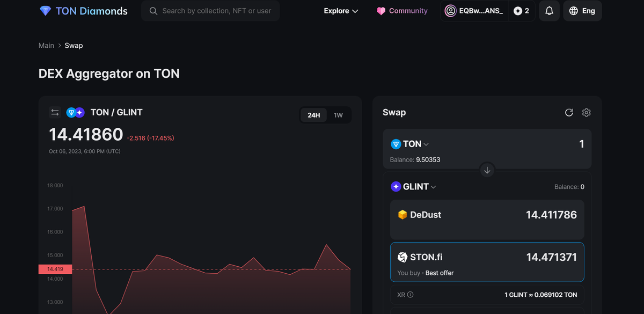Select the DeDust offer 14.411786

click(x=487, y=220)
